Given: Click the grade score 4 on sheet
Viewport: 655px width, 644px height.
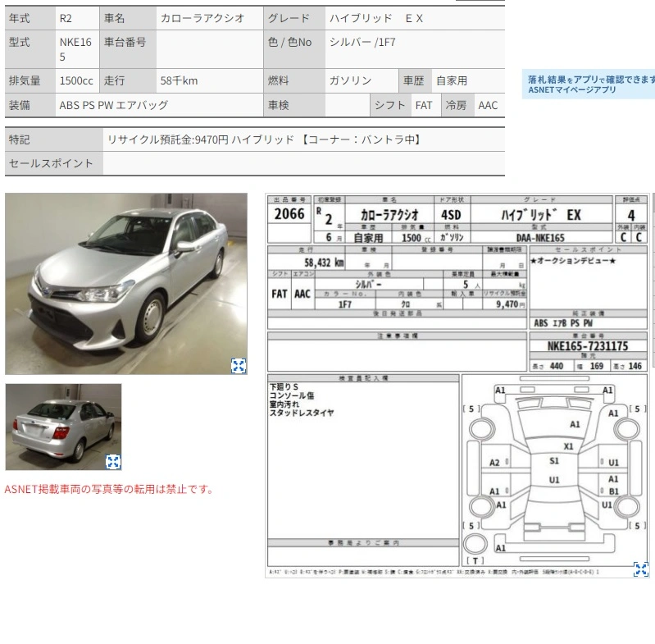Looking at the screenshot, I should (x=630, y=215).
